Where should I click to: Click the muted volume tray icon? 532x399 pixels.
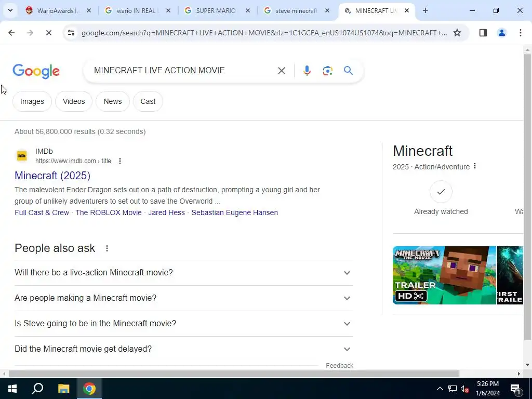click(x=465, y=389)
